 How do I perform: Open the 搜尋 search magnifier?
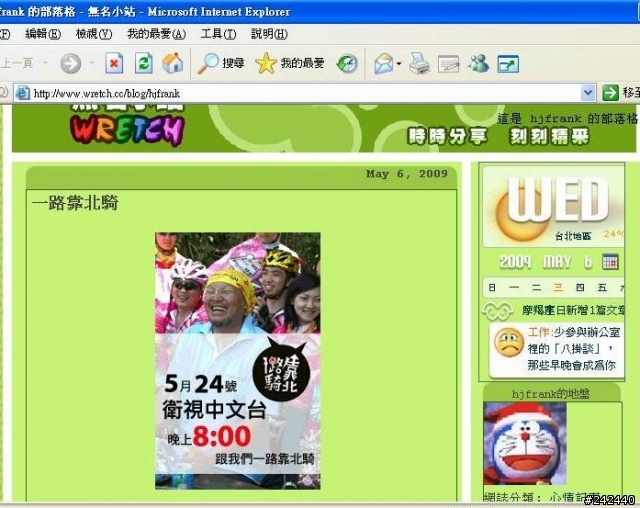[221, 63]
